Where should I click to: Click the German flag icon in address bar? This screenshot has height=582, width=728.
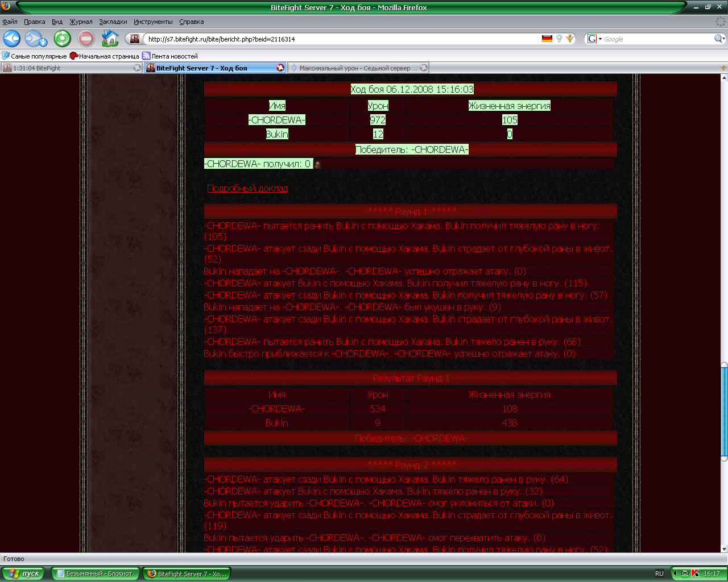coord(547,39)
